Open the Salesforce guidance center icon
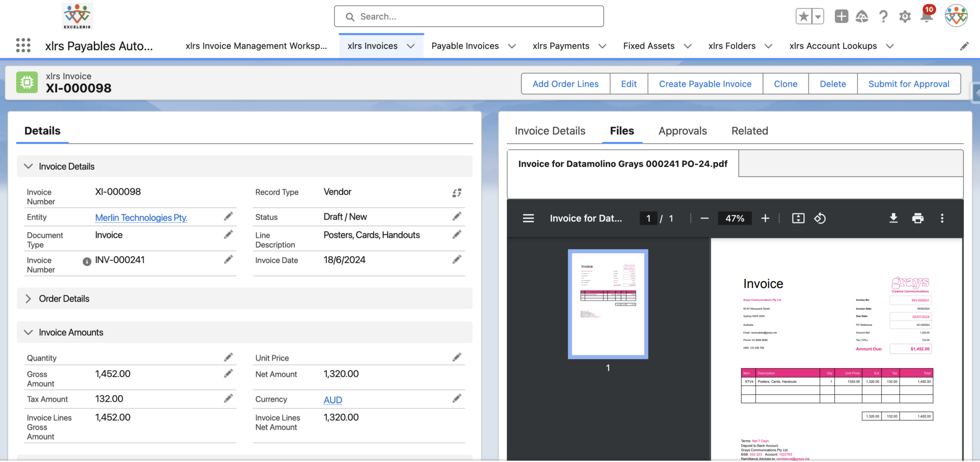Viewport: 980px width, 462px height. point(862,17)
